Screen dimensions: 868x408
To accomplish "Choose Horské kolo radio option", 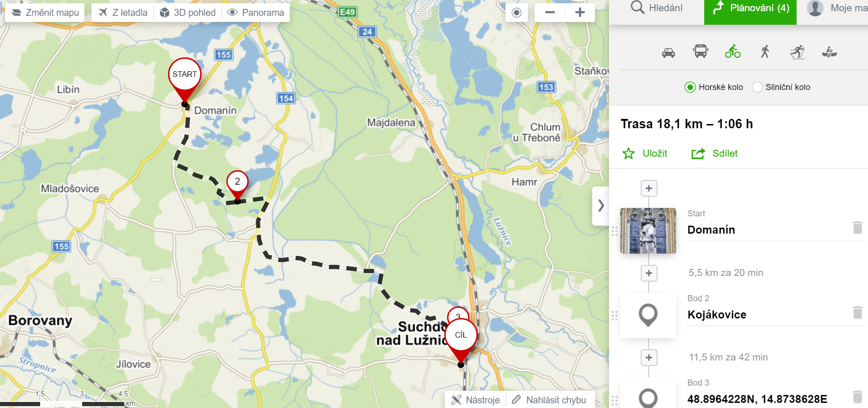I will tap(714, 87).
